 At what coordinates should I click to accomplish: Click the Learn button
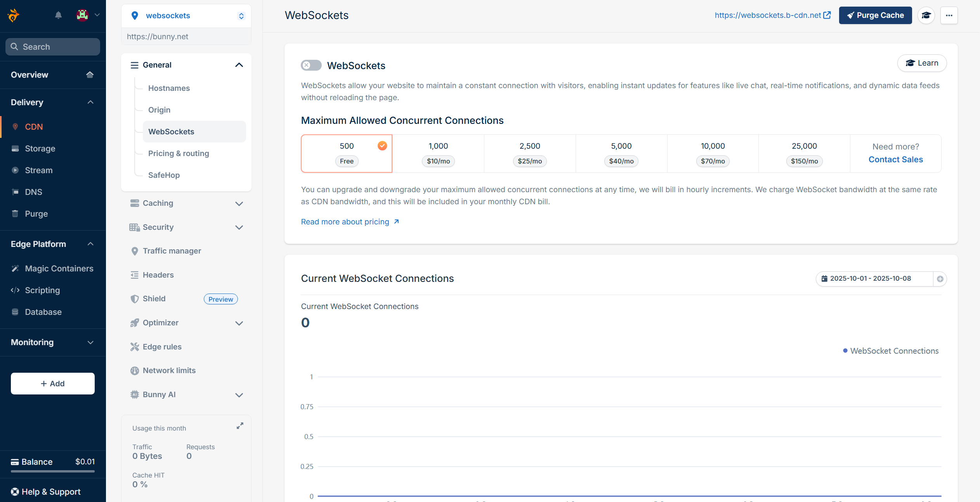click(x=922, y=63)
